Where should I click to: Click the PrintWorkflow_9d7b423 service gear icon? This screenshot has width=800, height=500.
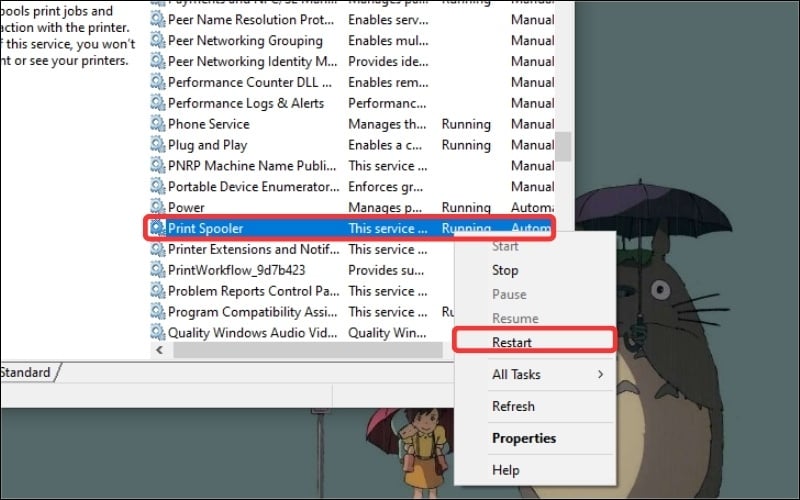[x=157, y=270]
